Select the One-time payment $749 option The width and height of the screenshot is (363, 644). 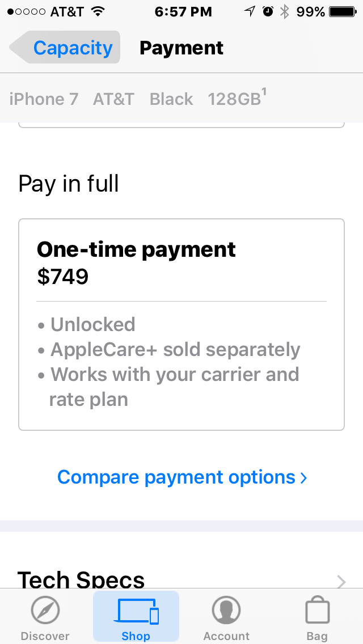pos(181,324)
